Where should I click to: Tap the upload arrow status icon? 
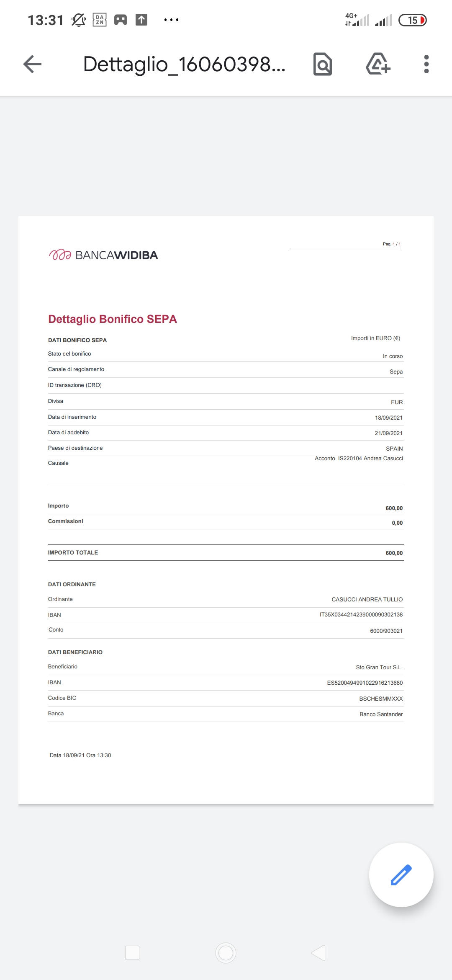point(141,20)
